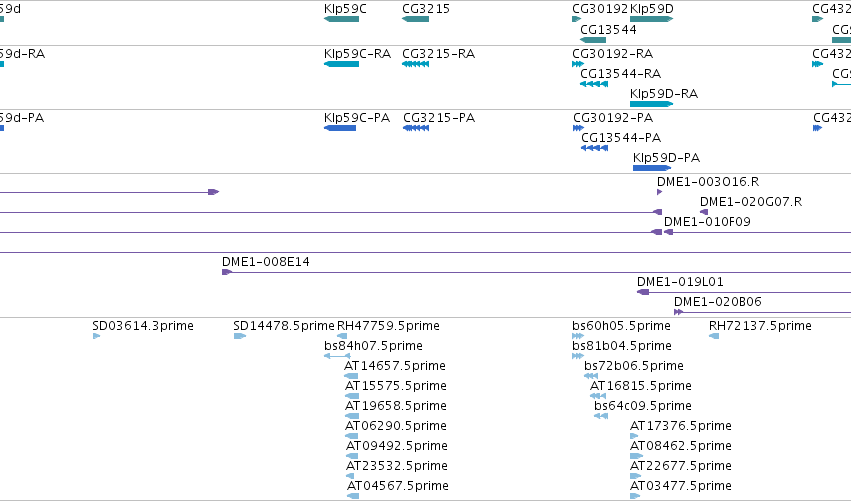851x501 pixels.
Task: Click the DME1-010F09 label
Action: click(x=707, y=221)
